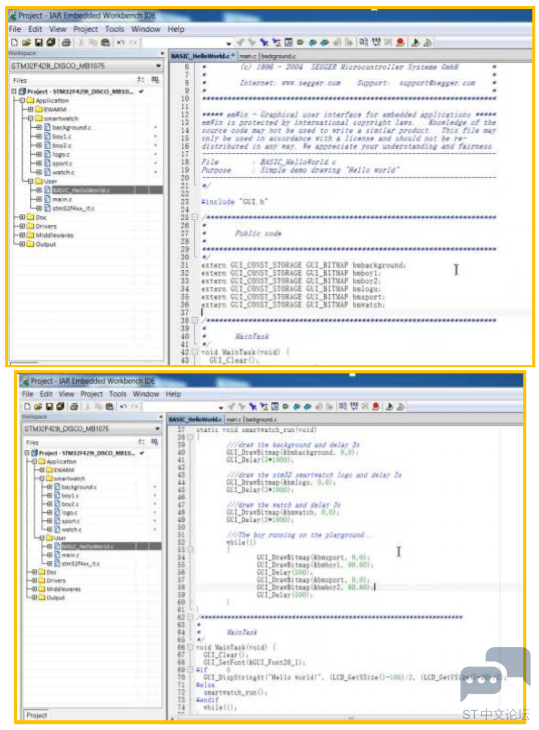Switch to background.c tab in top editor

[x=278, y=56]
